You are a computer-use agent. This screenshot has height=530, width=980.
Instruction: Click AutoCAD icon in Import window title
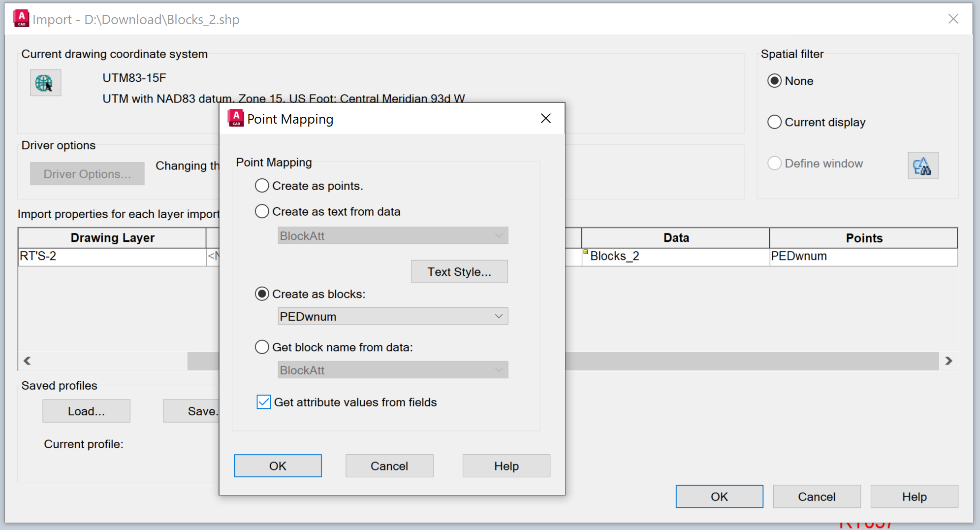point(21,19)
